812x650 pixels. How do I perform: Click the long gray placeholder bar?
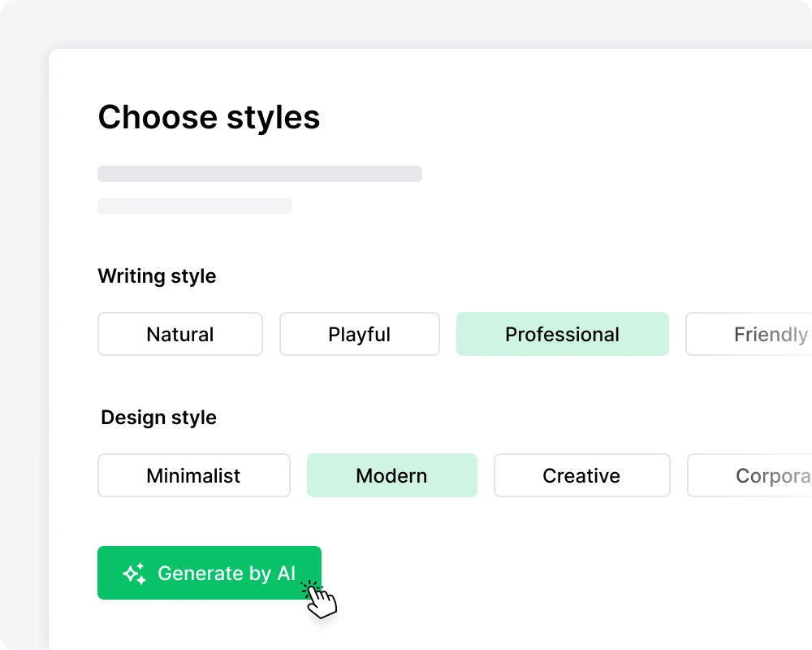pos(260,174)
